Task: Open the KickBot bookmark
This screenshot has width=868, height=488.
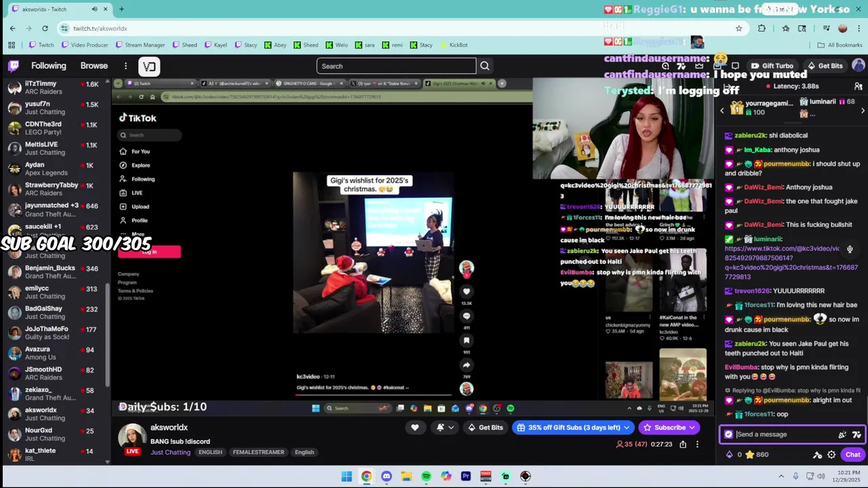Action: pyautogui.click(x=454, y=45)
